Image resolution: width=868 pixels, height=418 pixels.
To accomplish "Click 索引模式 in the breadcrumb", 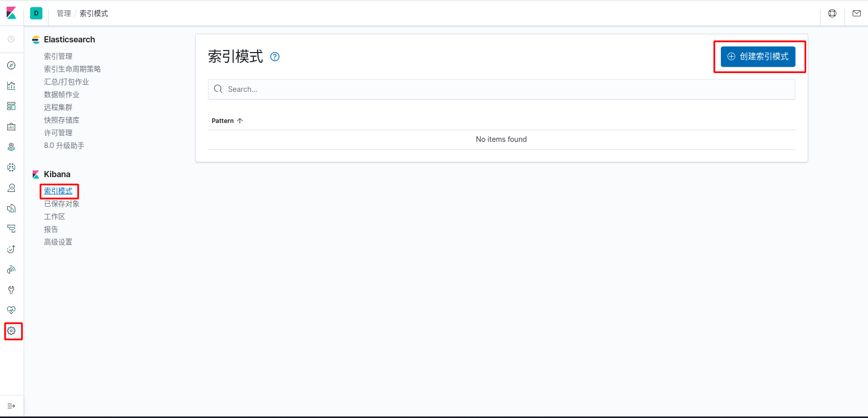I will (93, 13).
